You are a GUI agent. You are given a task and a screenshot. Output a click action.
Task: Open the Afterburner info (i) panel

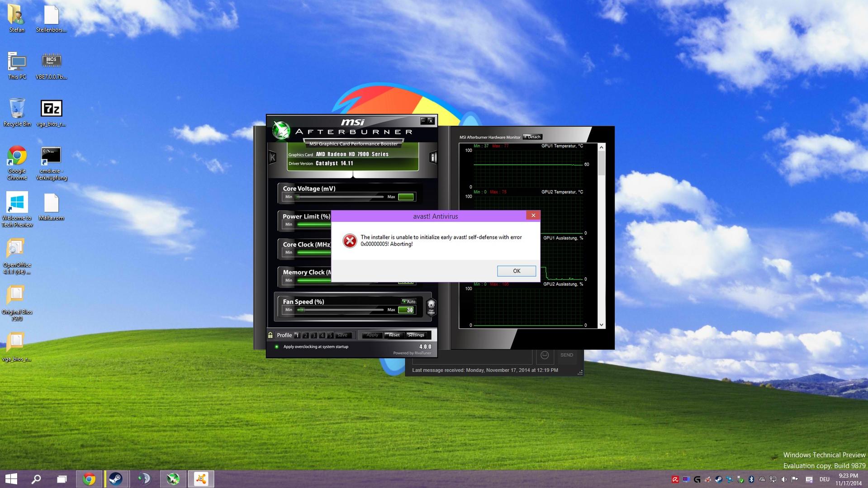point(433,157)
